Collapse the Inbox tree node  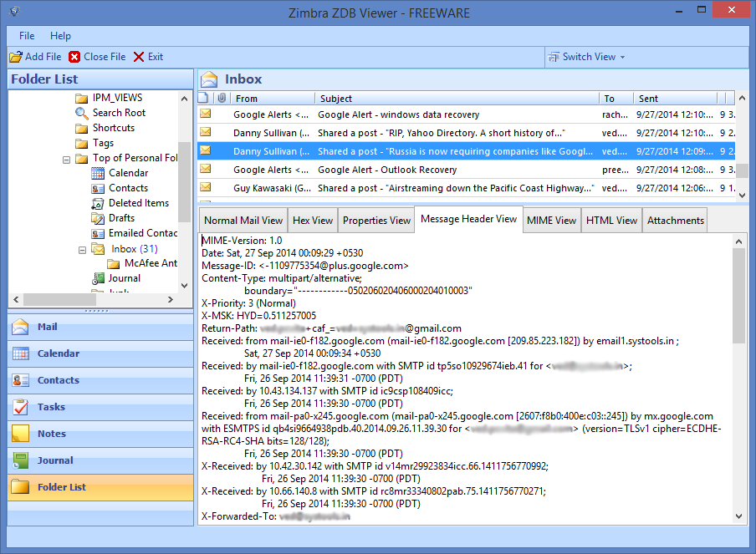(x=83, y=250)
